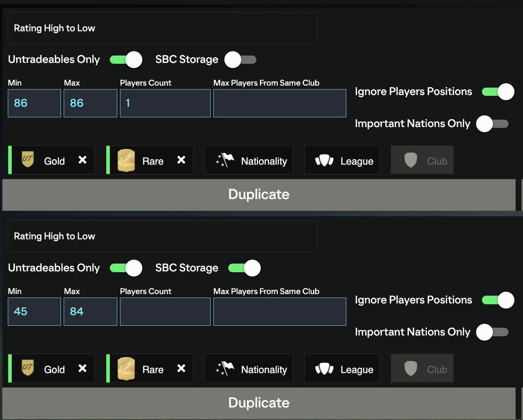The width and height of the screenshot is (523, 420).
Task: Remove the Gold filter in the top section
Action: 82,160
